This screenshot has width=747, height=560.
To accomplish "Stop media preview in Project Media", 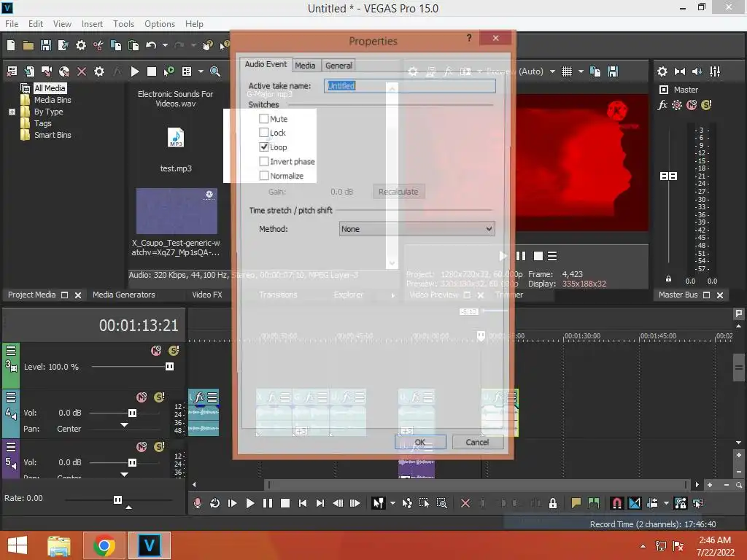I will (x=152, y=71).
